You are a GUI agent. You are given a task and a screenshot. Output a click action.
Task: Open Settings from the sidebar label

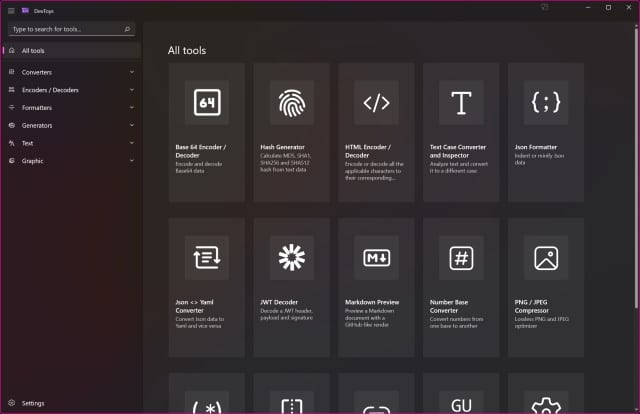pyautogui.click(x=33, y=403)
